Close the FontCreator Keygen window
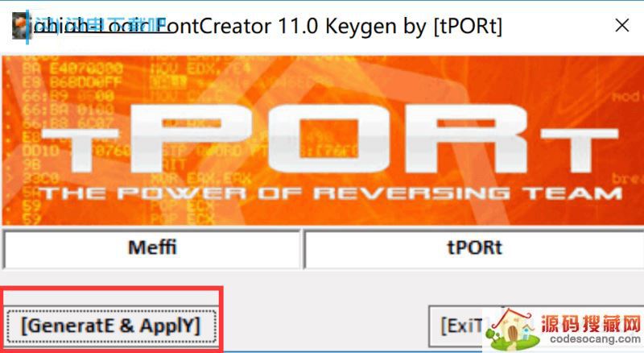The height and width of the screenshot is (353, 644). pos(622,26)
